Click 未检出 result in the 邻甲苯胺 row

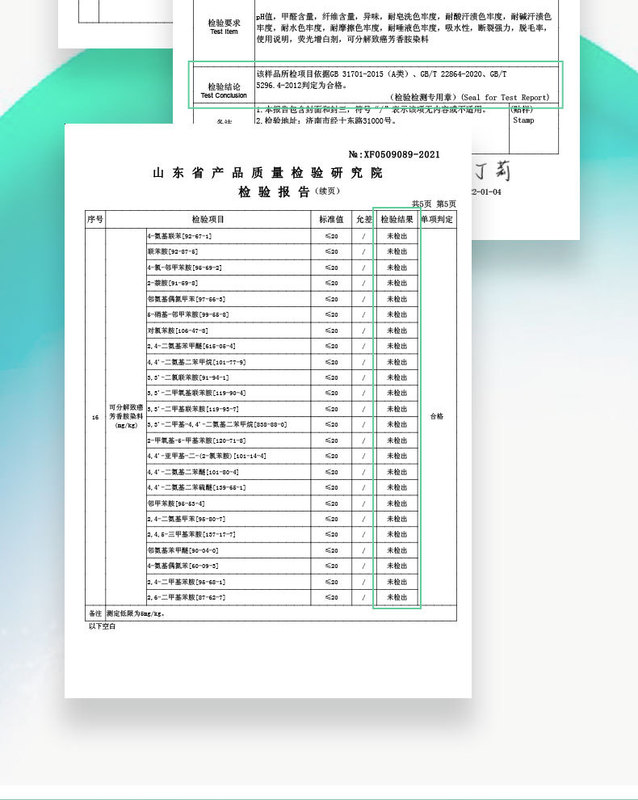(397, 504)
